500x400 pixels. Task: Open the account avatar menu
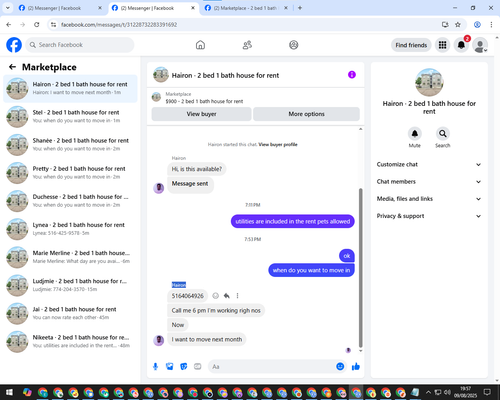(480, 45)
